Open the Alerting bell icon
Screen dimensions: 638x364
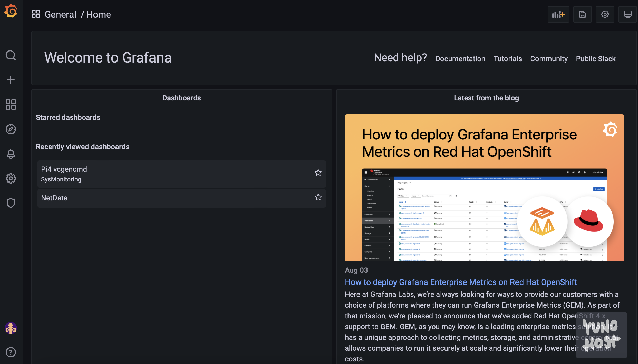[x=11, y=154]
